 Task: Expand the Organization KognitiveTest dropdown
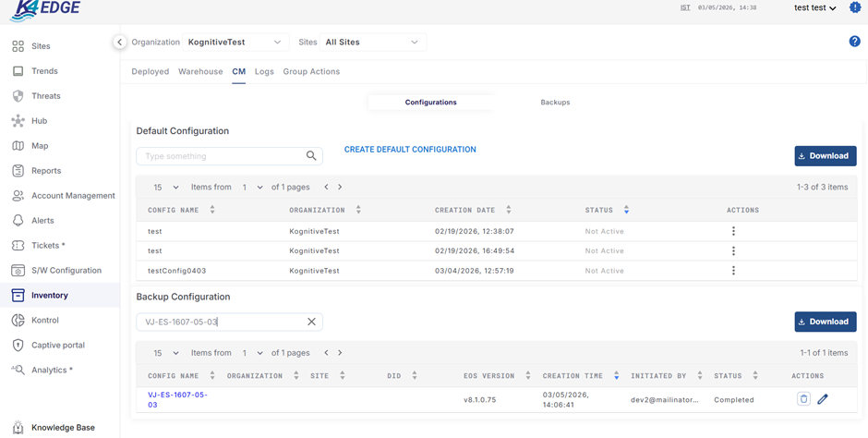(x=235, y=42)
